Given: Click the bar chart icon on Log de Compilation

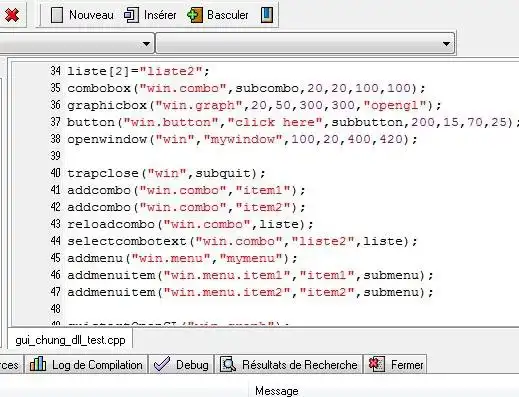Looking at the screenshot, I should (x=38, y=364).
